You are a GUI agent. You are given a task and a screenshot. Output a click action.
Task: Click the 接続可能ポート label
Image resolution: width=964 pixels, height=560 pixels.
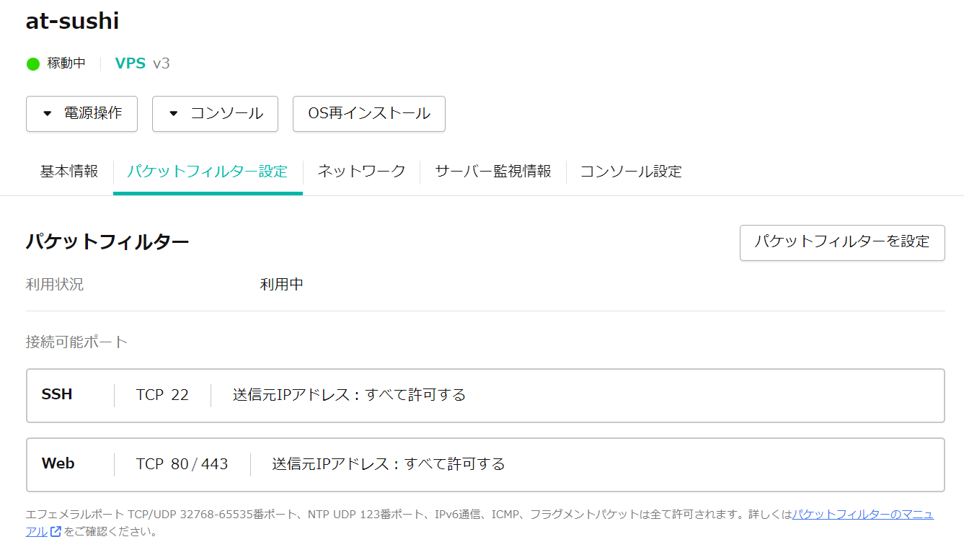[76, 342]
